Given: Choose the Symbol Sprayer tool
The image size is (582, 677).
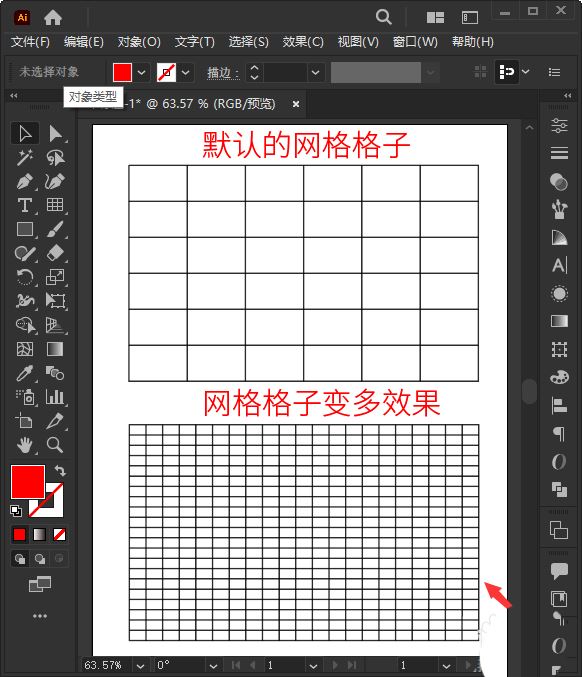Looking at the screenshot, I should 25,397.
